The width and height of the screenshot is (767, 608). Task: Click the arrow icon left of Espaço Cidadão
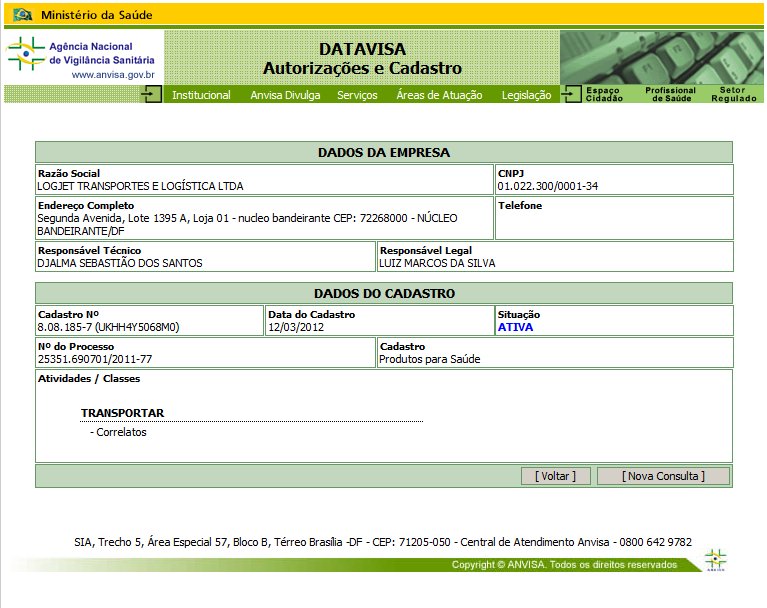point(571,93)
